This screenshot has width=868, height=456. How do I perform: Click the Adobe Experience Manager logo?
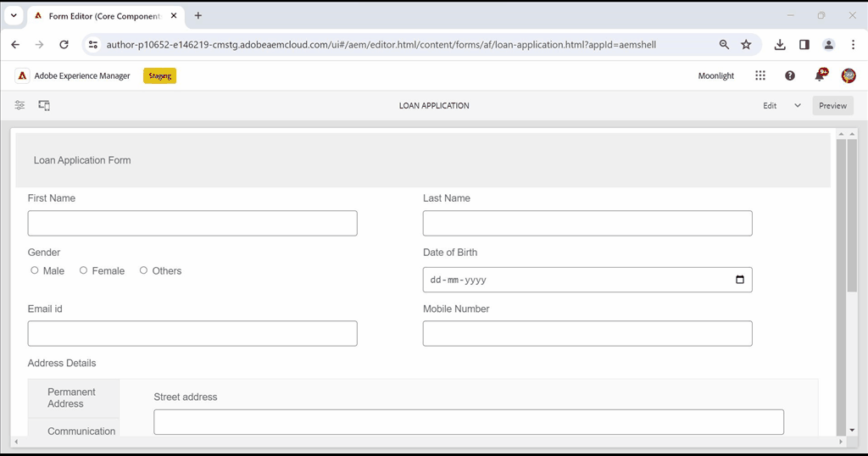tap(23, 75)
